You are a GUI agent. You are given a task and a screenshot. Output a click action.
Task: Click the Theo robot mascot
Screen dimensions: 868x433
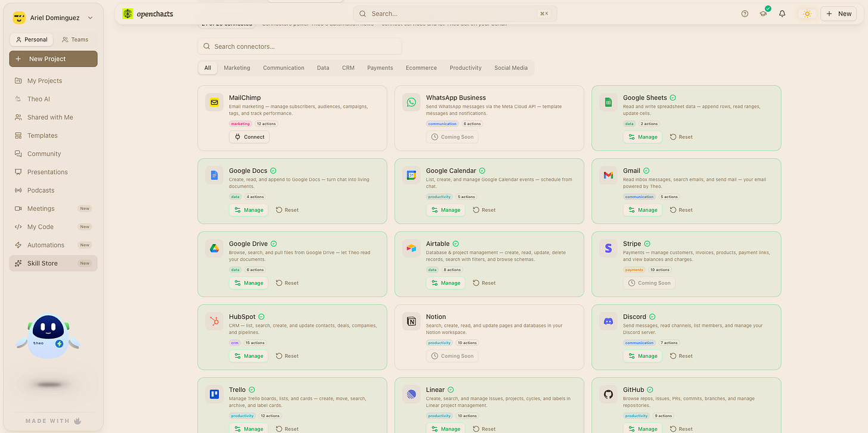(48, 338)
